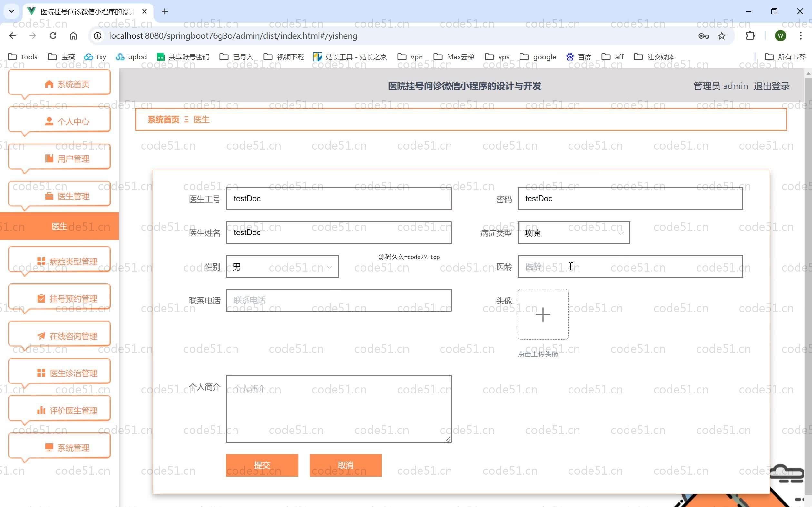
Task: Edit the 医生姓名 input field
Action: point(339,232)
